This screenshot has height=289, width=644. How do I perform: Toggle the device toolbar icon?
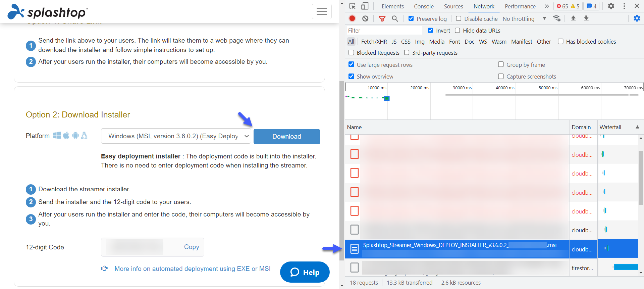[365, 6]
